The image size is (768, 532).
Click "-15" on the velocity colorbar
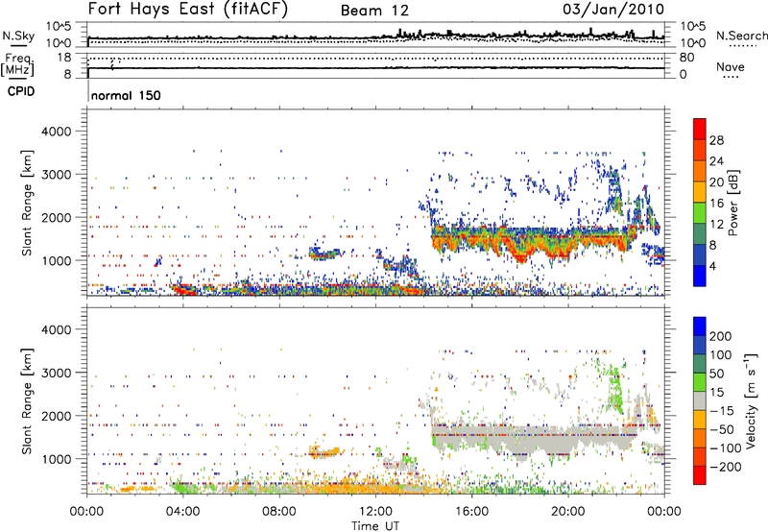click(722, 411)
